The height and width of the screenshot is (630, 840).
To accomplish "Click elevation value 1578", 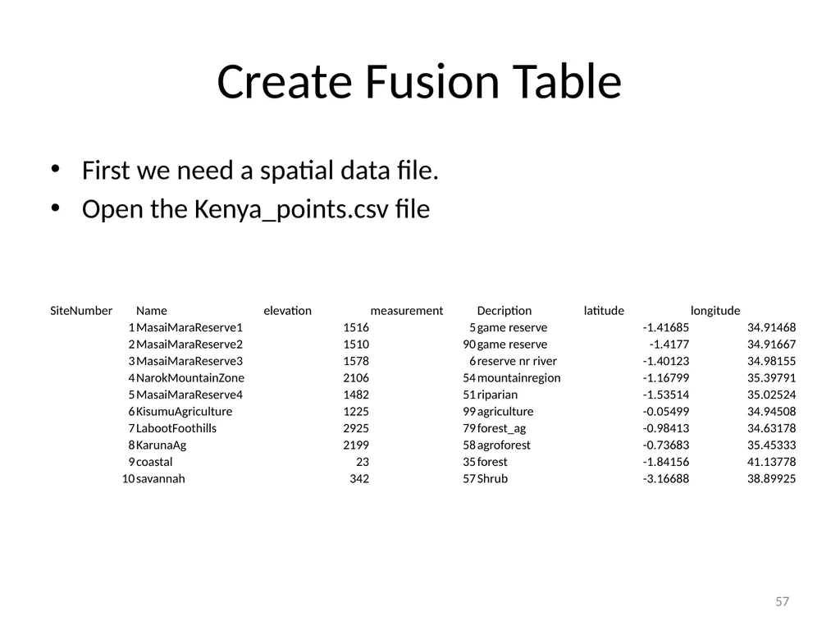I will coord(356,361).
